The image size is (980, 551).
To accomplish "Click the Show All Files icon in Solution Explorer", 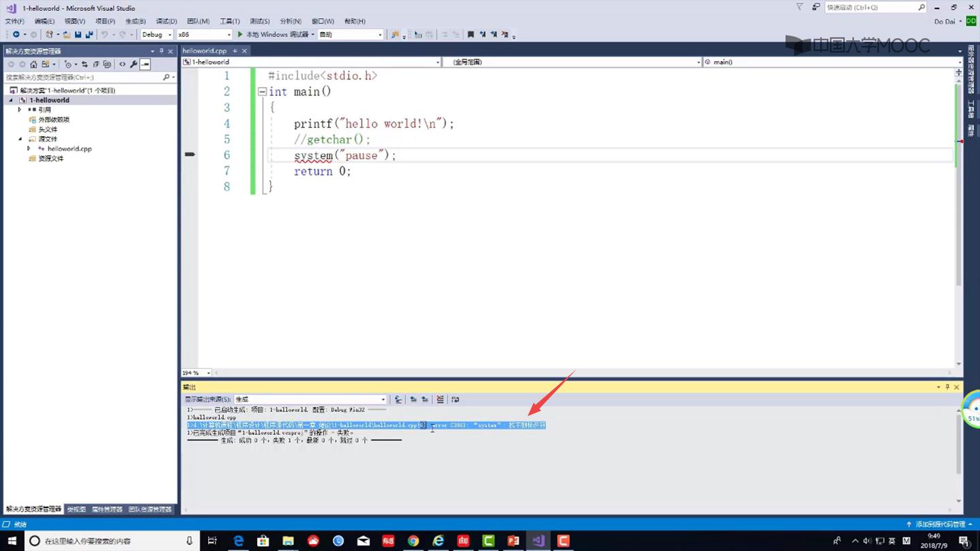I will pyautogui.click(x=107, y=65).
